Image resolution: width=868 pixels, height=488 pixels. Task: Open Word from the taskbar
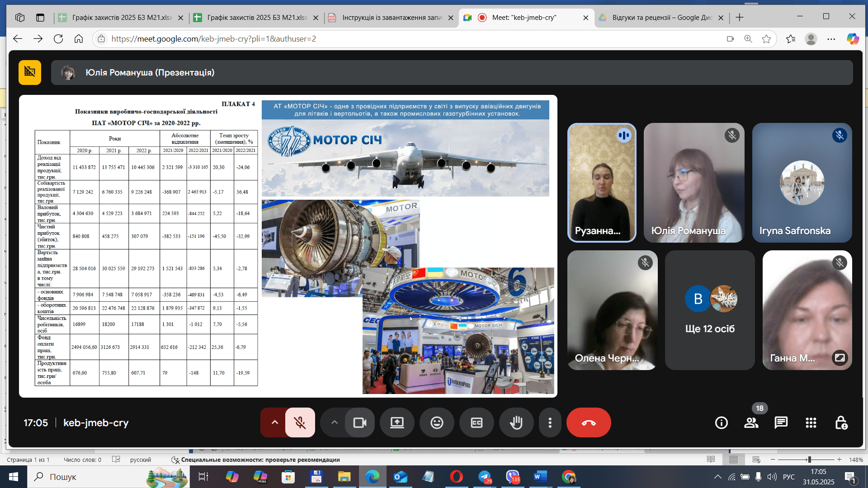point(541,477)
